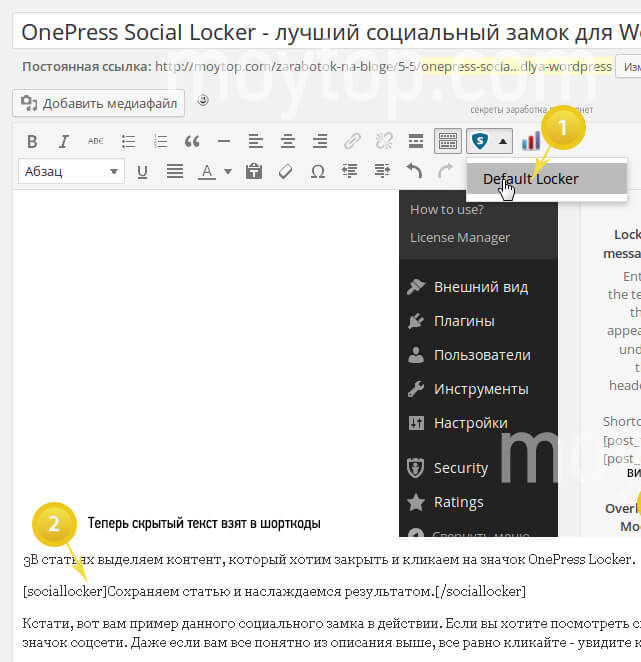Click the Social Locker shield icon
Screen dimensions: 641x662
480,141
